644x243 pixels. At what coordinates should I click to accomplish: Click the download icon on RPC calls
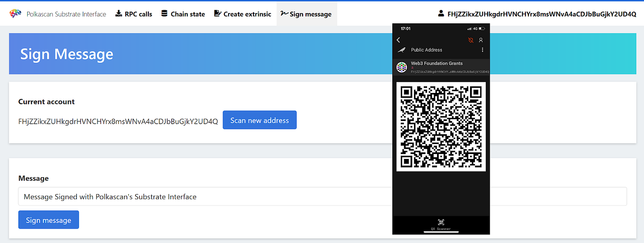tap(119, 13)
